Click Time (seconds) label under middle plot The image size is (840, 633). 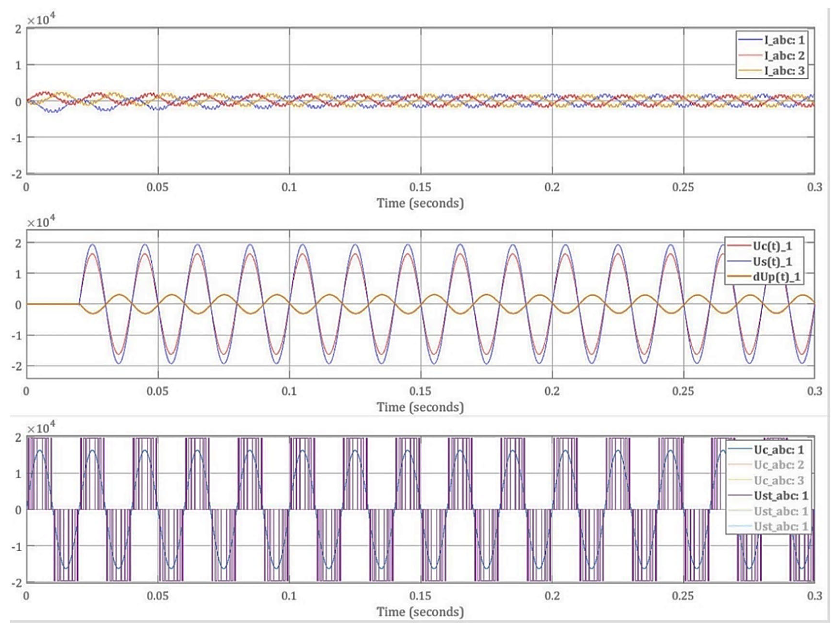tap(420, 407)
